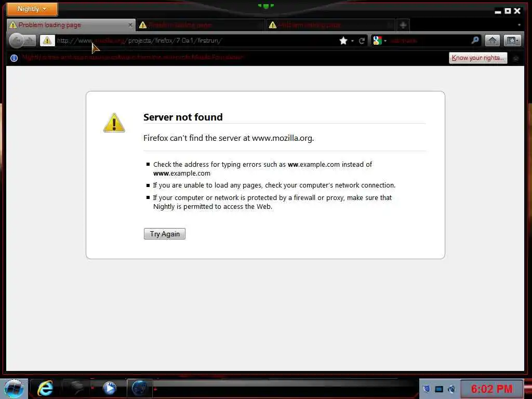Dismiss the notification bar with its close icon
Screen dimensions: 532x399
pos(516,58)
